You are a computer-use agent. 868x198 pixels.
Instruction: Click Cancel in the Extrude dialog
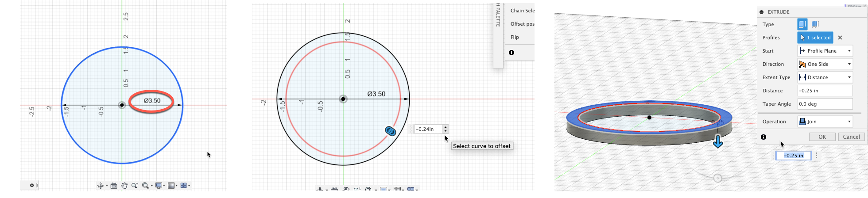coord(851,137)
